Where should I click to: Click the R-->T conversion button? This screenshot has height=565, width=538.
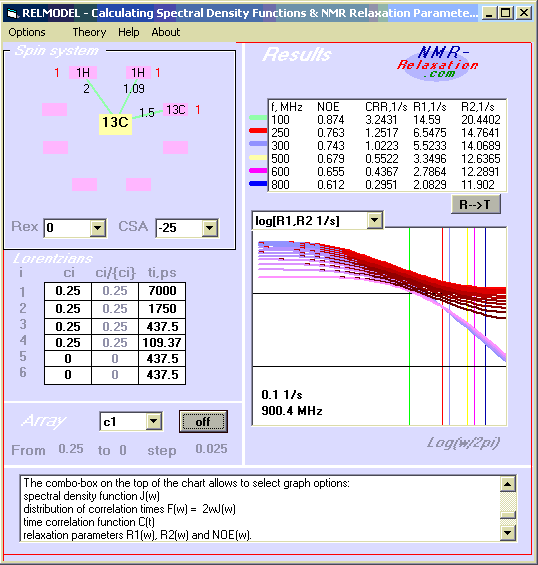coord(476,204)
